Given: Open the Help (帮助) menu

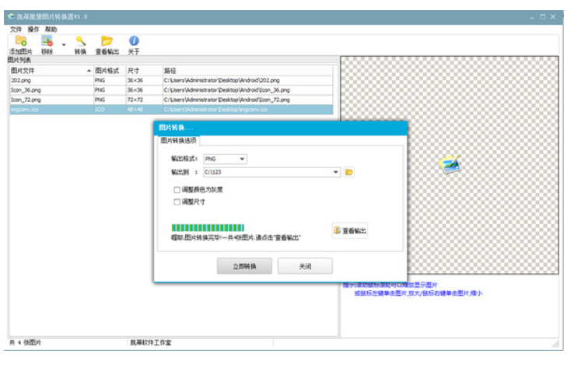Looking at the screenshot, I should coord(51,29).
